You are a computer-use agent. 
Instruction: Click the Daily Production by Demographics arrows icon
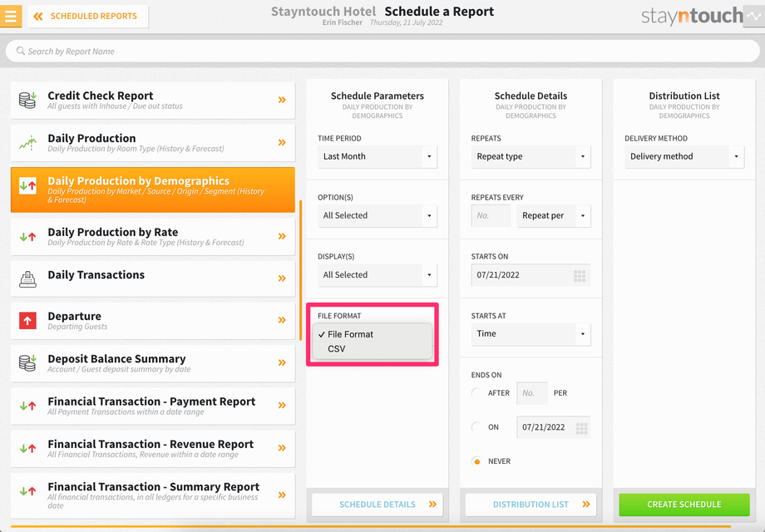pyautogui.click(x=27, y=186)
